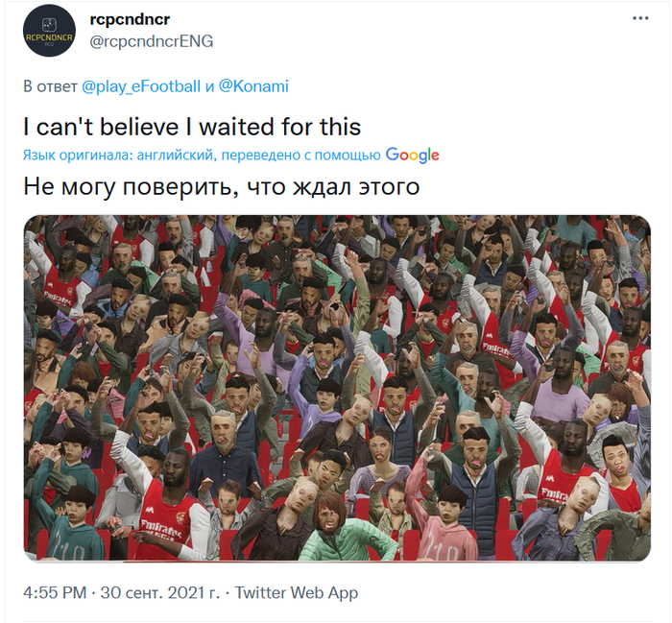This screenshot has width=672, height=623.
Task: Click the "В ответ" reply label
Action: coord(50,86)
